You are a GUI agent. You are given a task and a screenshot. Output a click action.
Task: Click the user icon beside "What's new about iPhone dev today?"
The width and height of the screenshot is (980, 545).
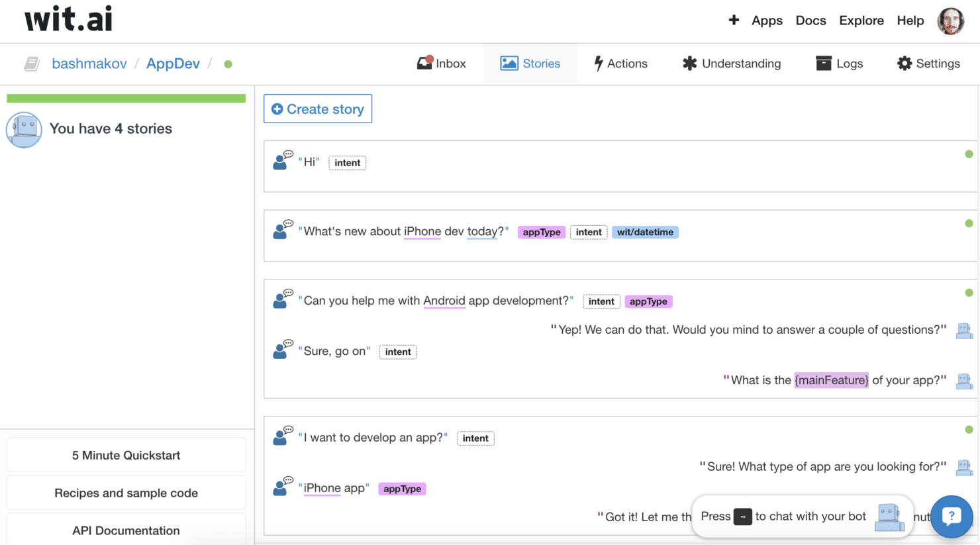(x=283, y=229)
